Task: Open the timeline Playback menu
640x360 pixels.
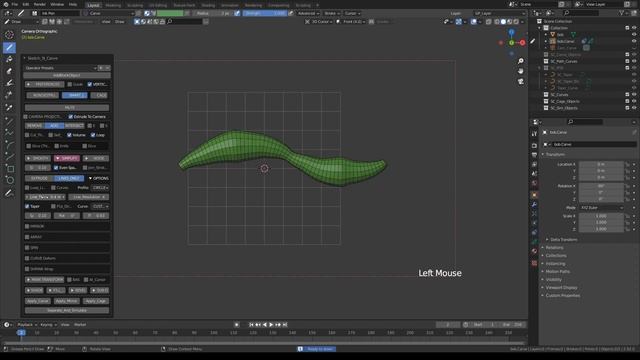Action: pyautogui.click(x=27, y=325)
